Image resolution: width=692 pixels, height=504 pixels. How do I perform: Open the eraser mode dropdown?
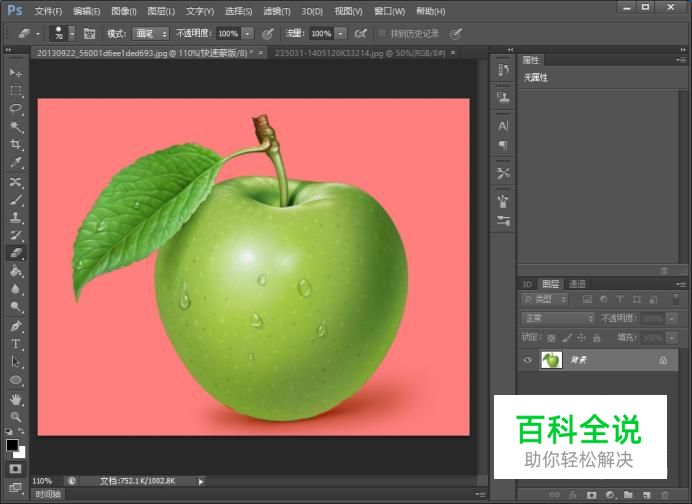tap(151, 34)
